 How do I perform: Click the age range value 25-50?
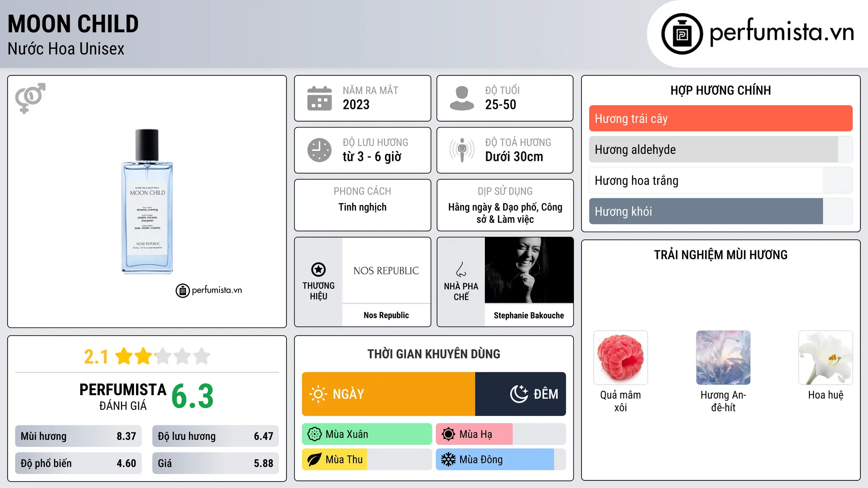click(x=501, y=105)
